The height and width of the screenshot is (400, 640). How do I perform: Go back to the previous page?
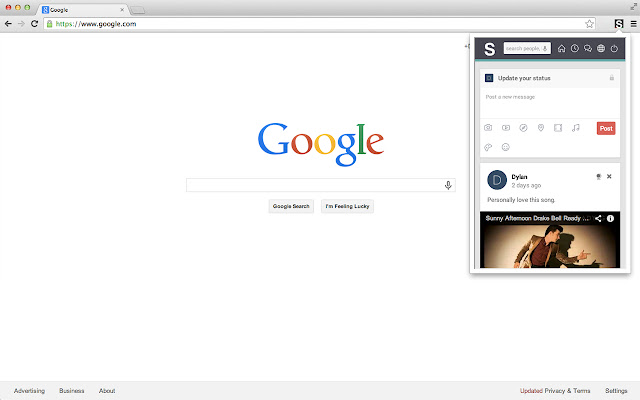pos(8,24)
